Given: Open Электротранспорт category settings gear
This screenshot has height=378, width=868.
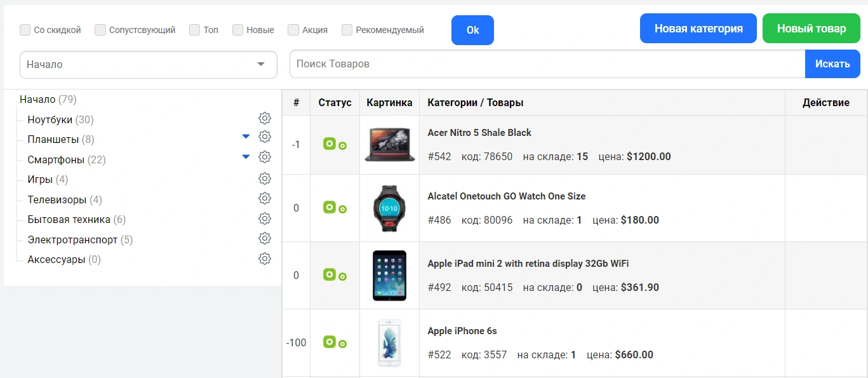Looking at the screenshot, I should pos(265,239).
